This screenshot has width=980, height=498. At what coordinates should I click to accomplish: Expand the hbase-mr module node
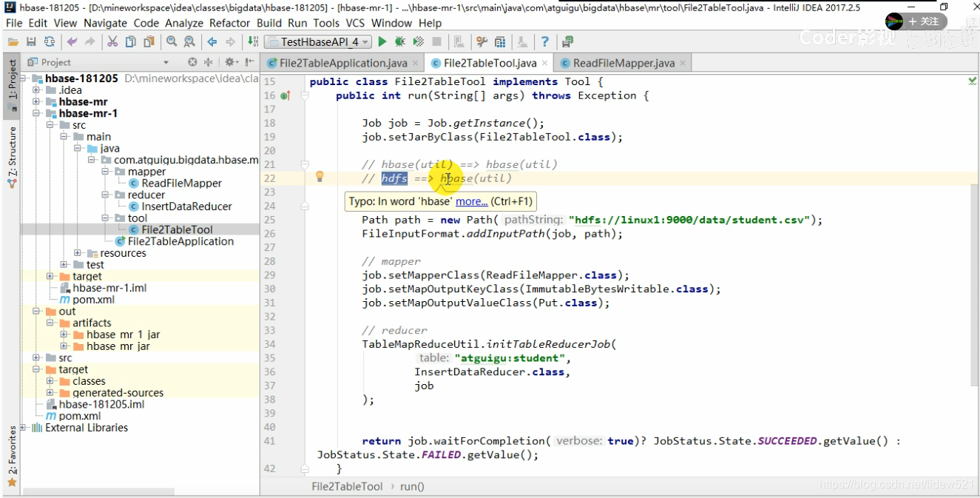[x=36, y=102]
